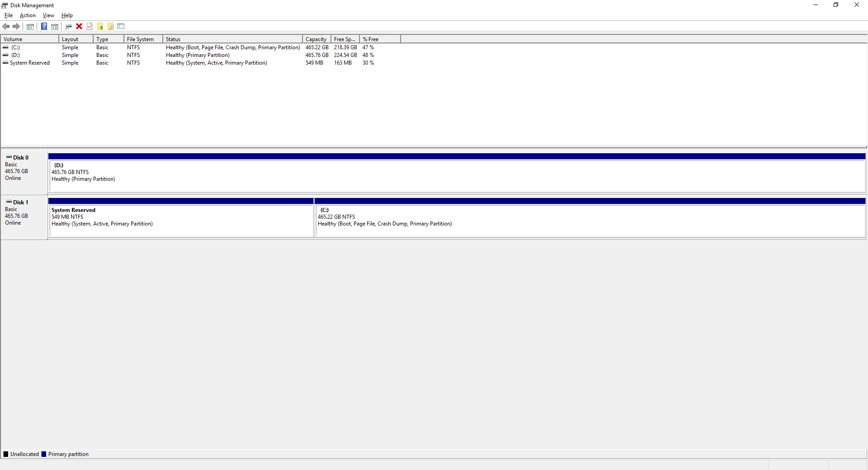Select the (D:) volume name in list
Viewport: 868px width, 470px height.
pos(15,55)
